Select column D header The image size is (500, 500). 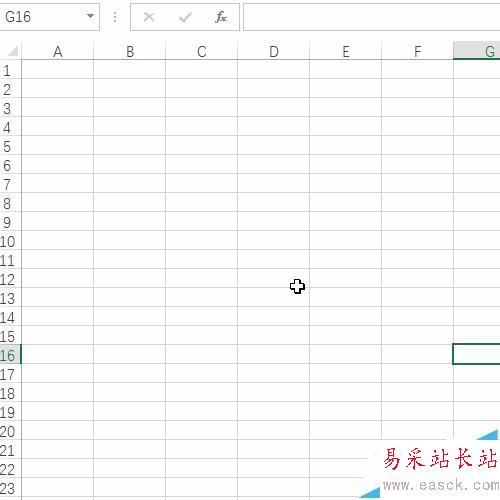point(274,51)
